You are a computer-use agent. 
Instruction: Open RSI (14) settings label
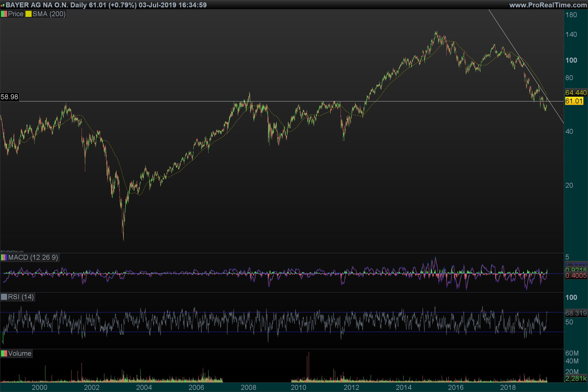(21, 297)
